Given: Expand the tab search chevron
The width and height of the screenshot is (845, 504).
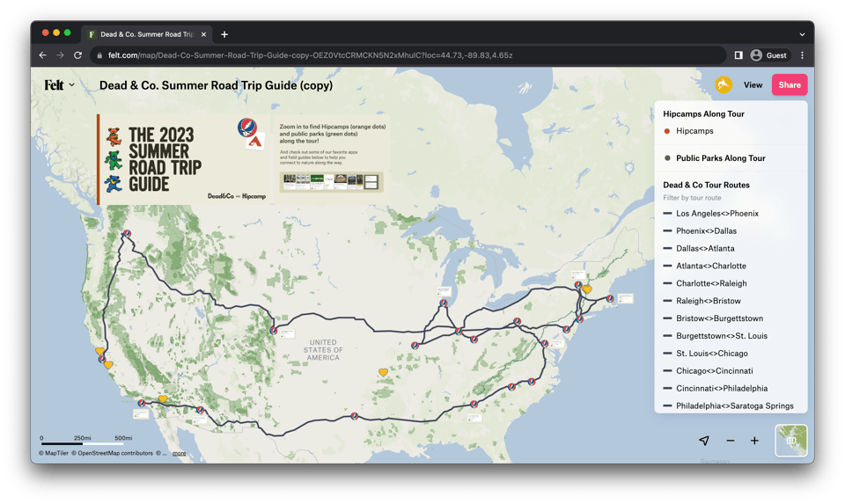Looking at the screenshot, I should [x=802, y=34].
